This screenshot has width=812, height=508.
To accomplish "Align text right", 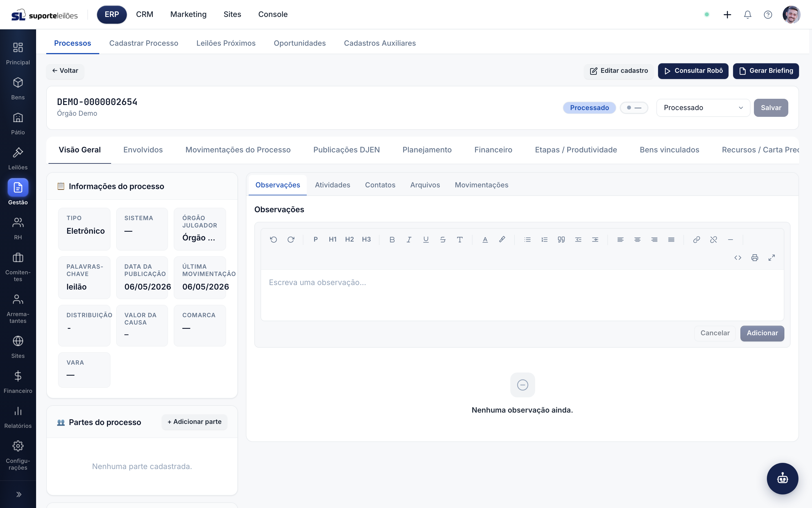I will pyautogui.click(x=654, y=240).
